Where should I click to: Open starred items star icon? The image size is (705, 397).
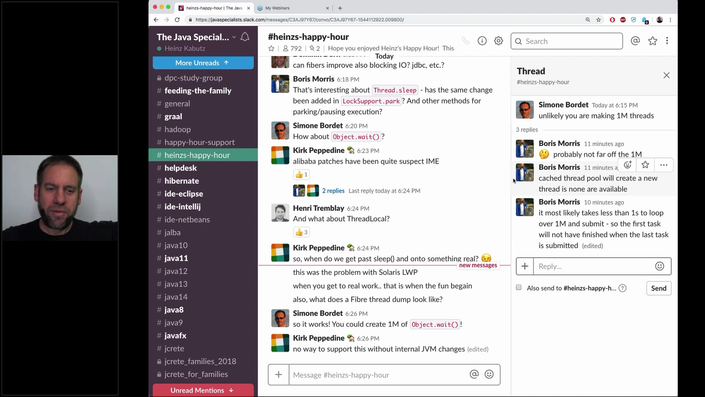[x=652, y=41]
